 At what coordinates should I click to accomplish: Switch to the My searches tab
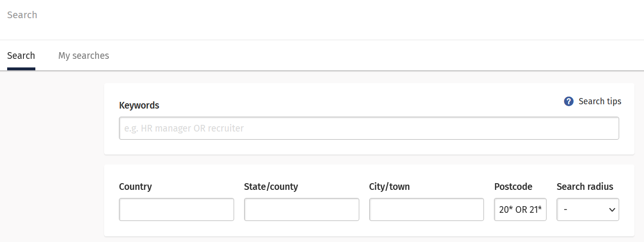(84, 55)
